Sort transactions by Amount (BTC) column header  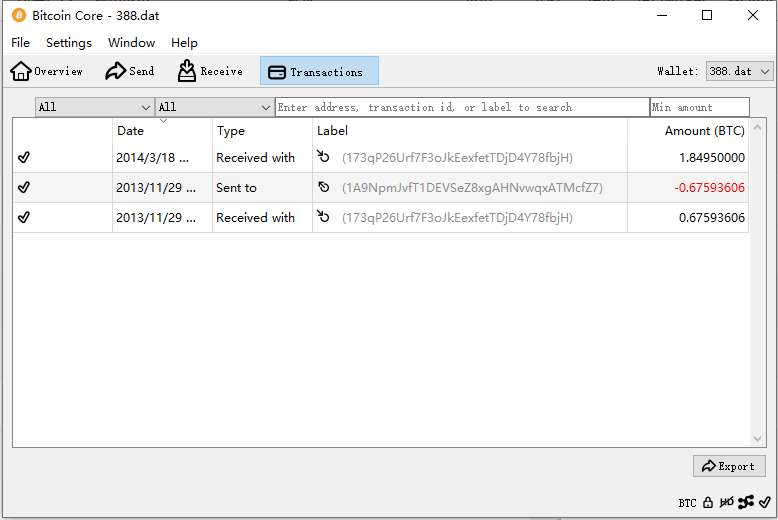pos(703,131)
